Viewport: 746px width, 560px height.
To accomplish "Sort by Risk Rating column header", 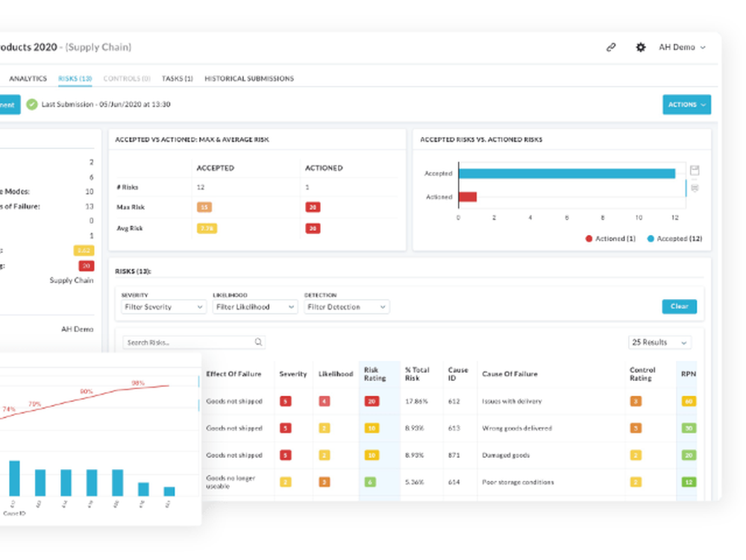I will point(375,374).
